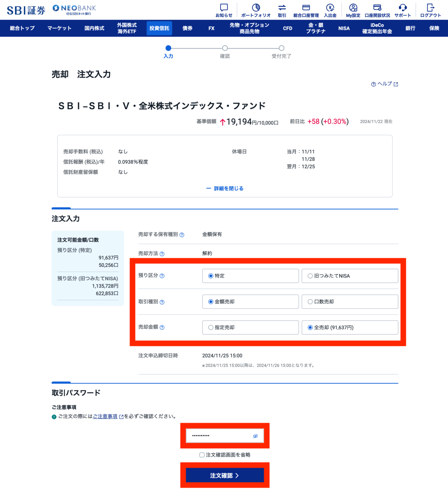Open the 債券 menu
The image size is (448, 489).
(x=188, y=28)
